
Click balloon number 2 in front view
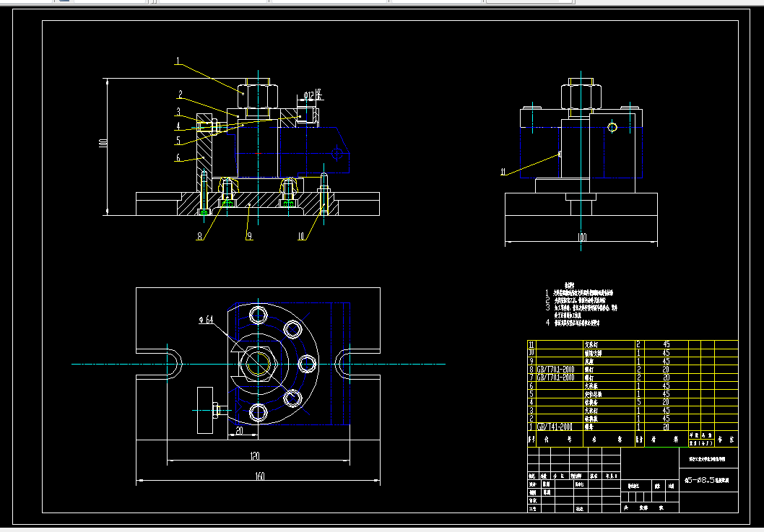(180, 95)
